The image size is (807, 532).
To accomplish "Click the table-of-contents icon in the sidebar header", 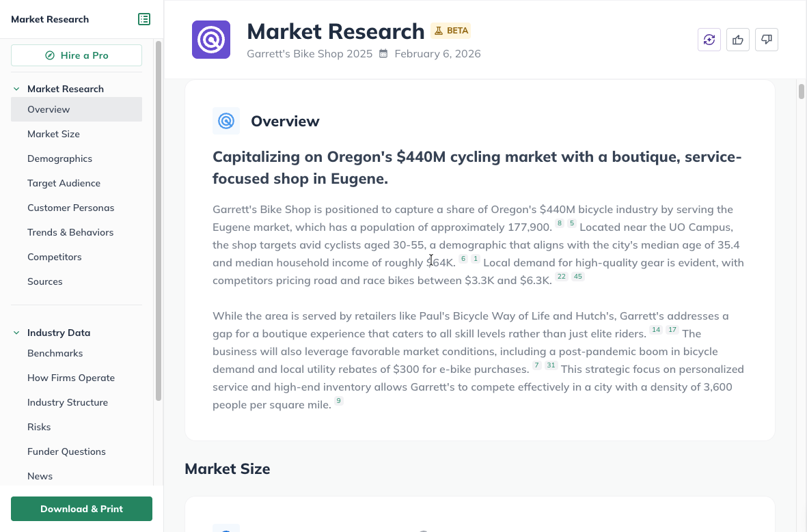I will 144,19.
